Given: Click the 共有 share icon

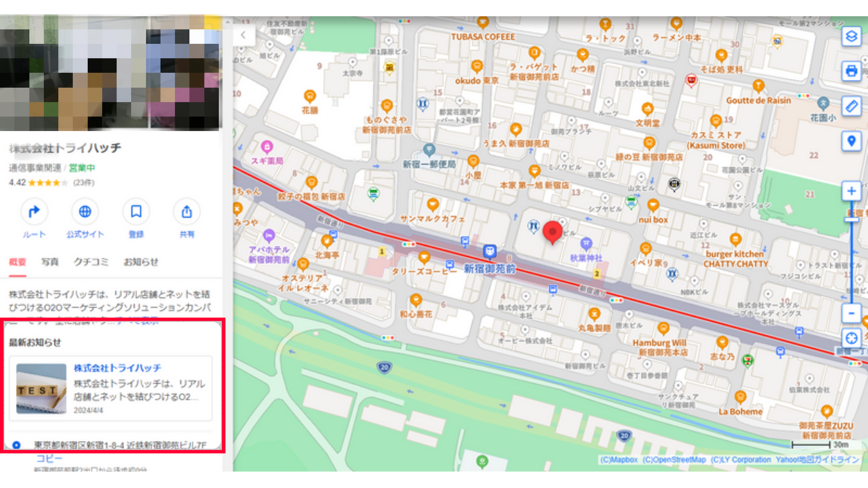Looking at the screenshot, I should tap(187, 211).
